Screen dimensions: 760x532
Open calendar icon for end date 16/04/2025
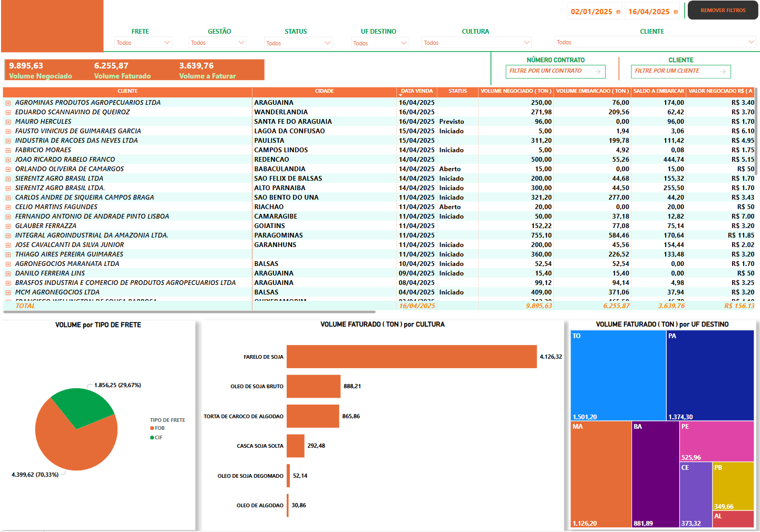676,12
